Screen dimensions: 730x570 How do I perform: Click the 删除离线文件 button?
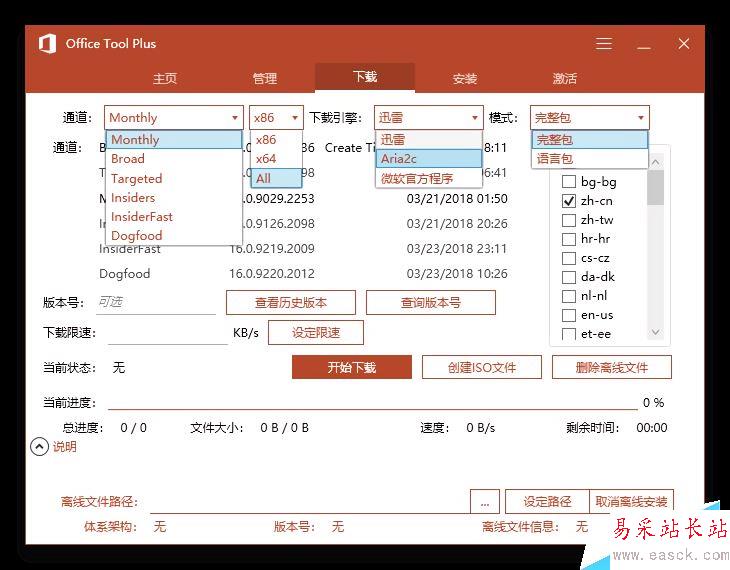pos(612,367)
